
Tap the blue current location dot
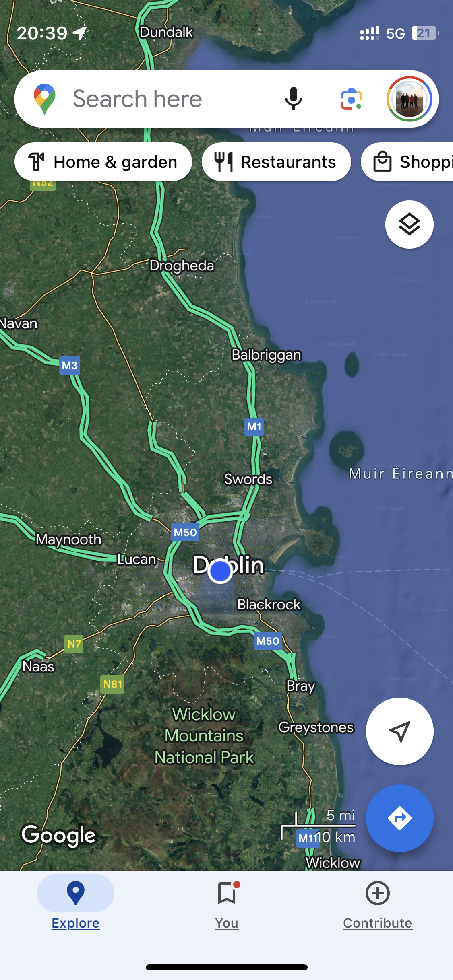tap(220, 571)
